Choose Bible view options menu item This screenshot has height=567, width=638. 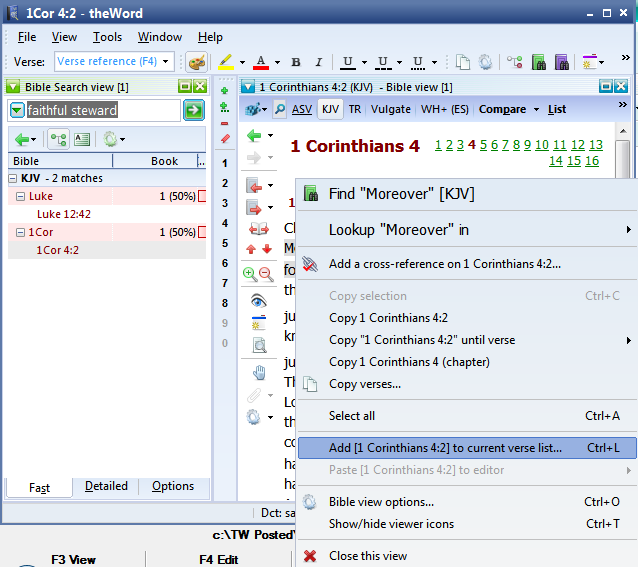467,502
